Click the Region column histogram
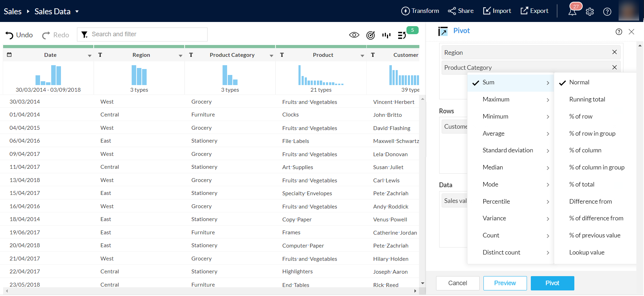 tap(139, 75)
